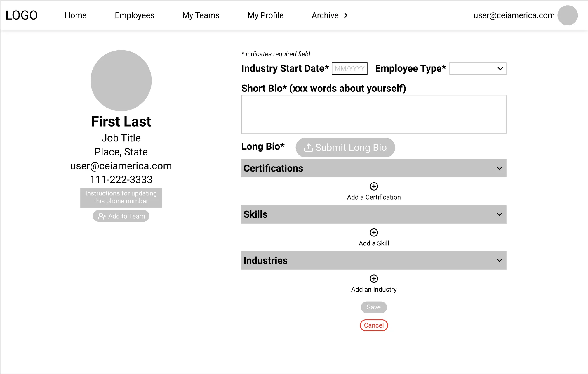Click the Add a Skill icon
This screenshot has height=374, width=588.
coord(374,232)
